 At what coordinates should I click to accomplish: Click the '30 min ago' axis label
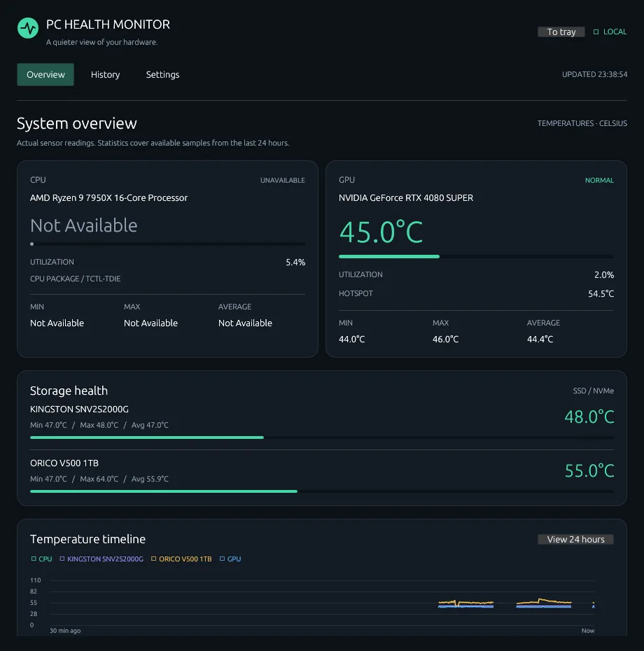65,631
